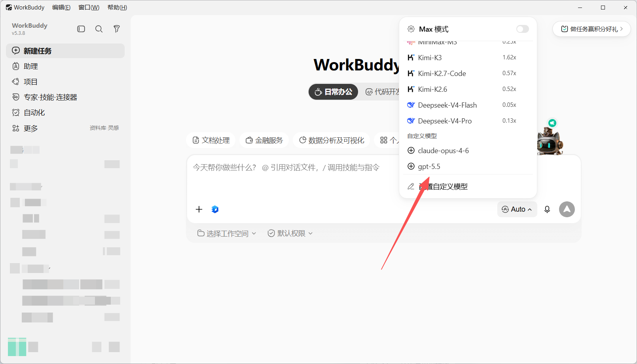Open 选择工作空间 dropdown
The image size is (637, 364).
tap(227, 233)
